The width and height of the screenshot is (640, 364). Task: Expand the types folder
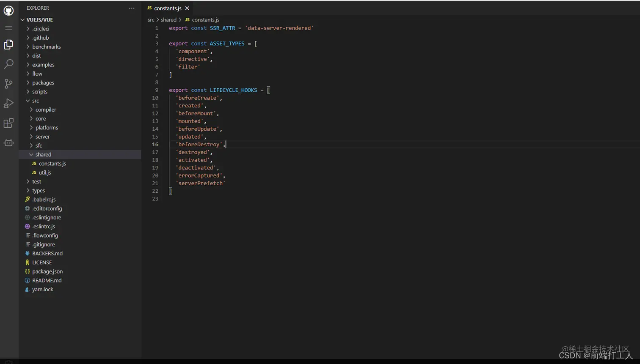[x=80, y=191]
